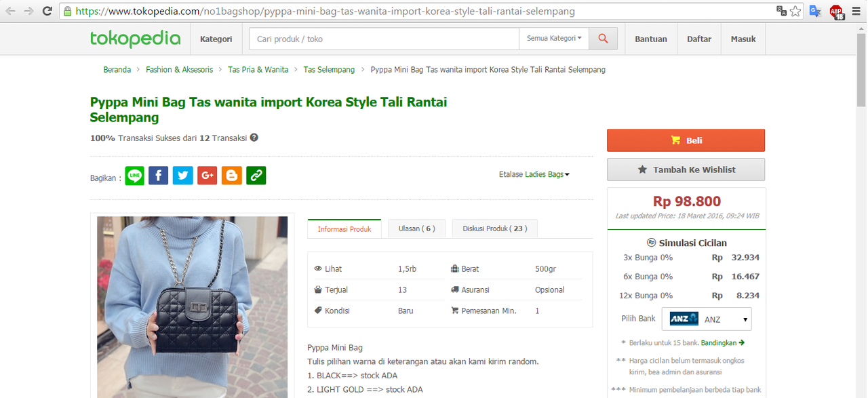
Task: Click the Lihat 1,5rb value
Action: tap(407, 269)
